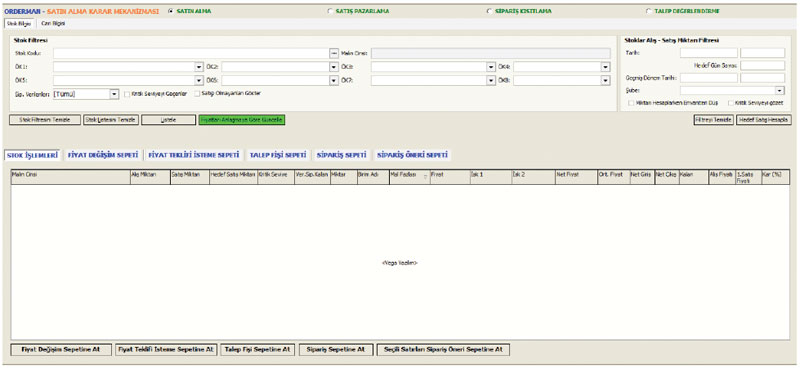
Task: Open the FİYAT DEĞİŞİM SEPETİ tab
Action: click(103, 155)
